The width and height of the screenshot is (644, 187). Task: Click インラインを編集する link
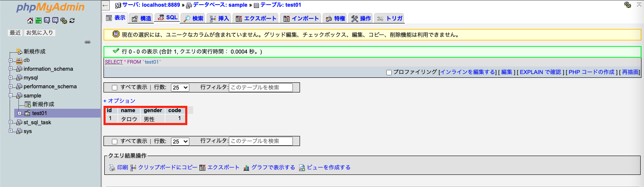[468, 72]
